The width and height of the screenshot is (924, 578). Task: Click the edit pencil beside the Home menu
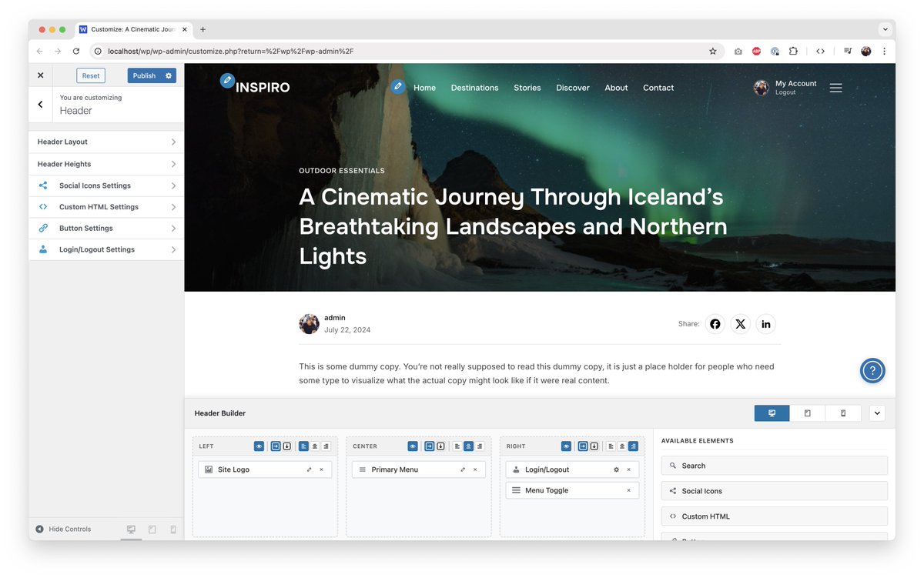coord(397,86)
